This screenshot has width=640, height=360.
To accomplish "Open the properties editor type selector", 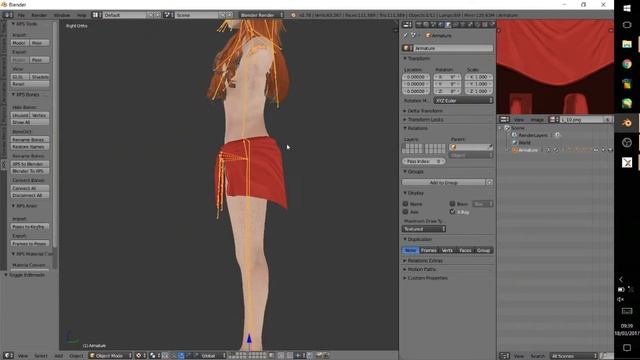I will pos(407,25).
